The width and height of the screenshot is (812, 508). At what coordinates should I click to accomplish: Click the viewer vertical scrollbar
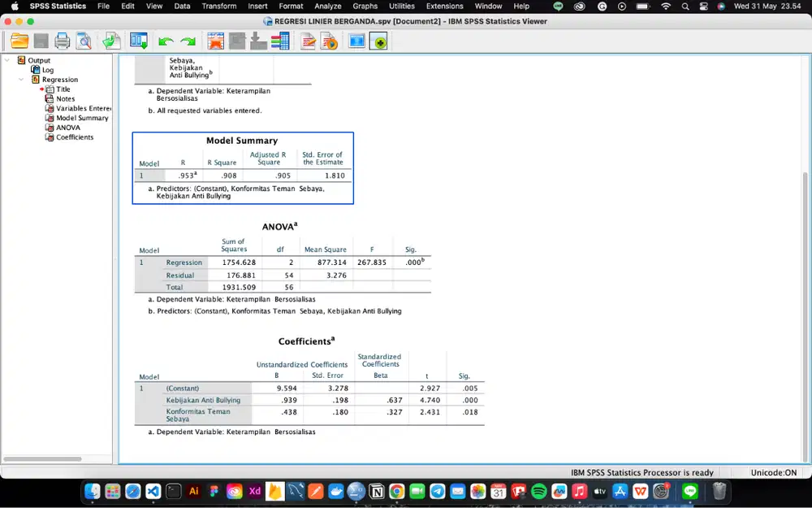(x=805, y=316)
